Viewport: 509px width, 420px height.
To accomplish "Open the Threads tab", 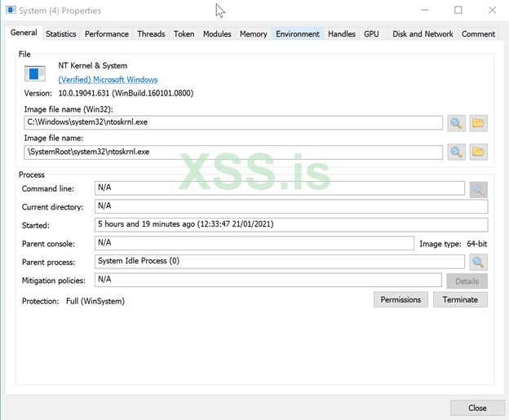I will [x=151, y=34].
